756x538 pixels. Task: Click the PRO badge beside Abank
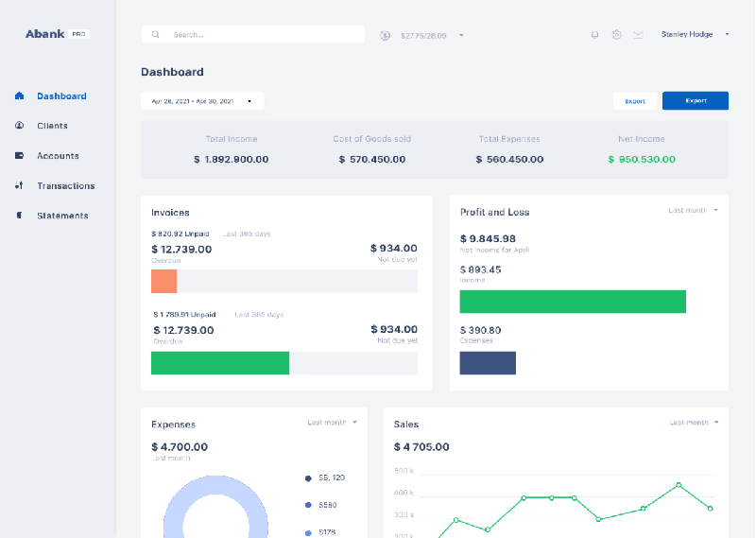pyautogui.click(x=78, y=34)
